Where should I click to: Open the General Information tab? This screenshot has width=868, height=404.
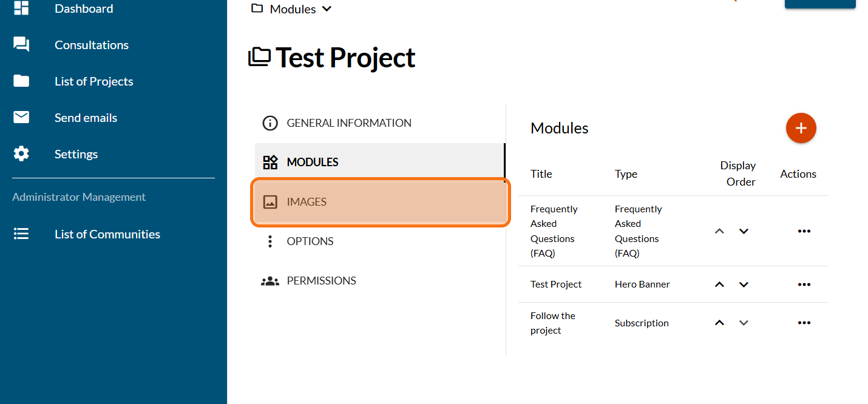pyautogui.click(x=348, y=123)
